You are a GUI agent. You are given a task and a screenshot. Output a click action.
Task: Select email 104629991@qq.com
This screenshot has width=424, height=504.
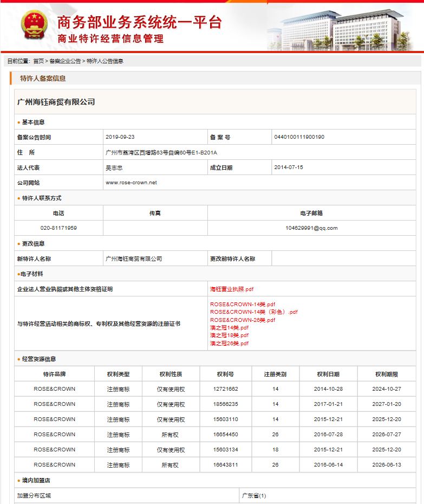(311, 228)
